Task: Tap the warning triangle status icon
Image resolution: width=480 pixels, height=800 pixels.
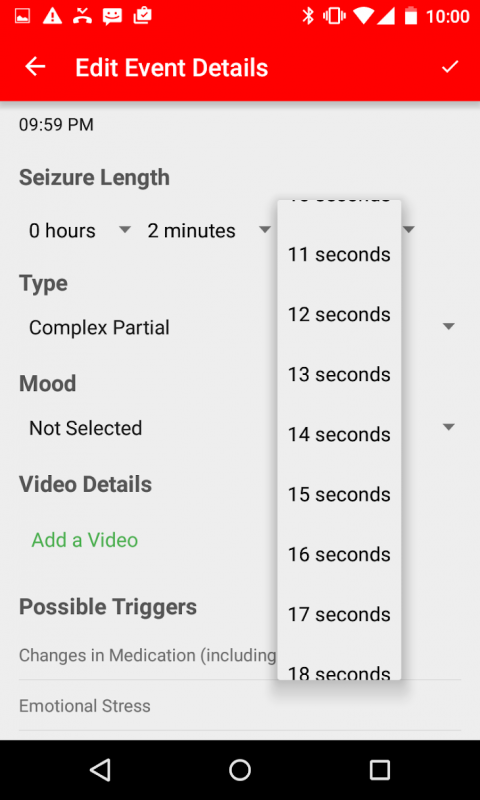Action: (52, 16)
